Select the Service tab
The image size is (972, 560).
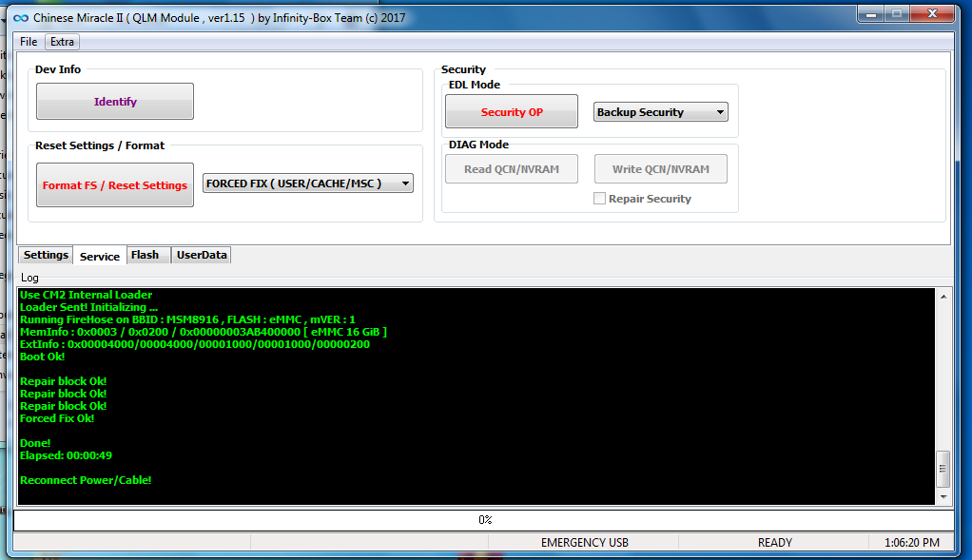tap(100, 256)
